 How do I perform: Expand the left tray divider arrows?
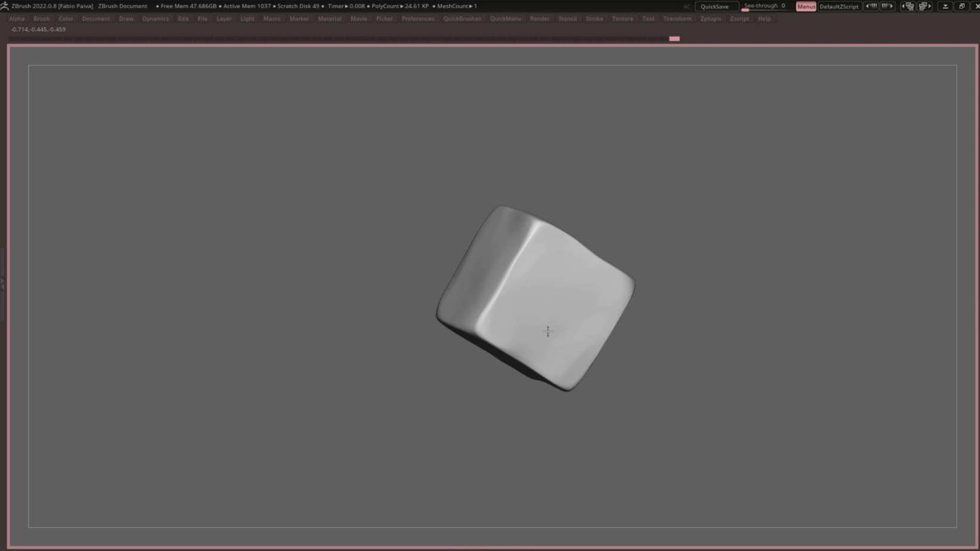pos(2,284)
